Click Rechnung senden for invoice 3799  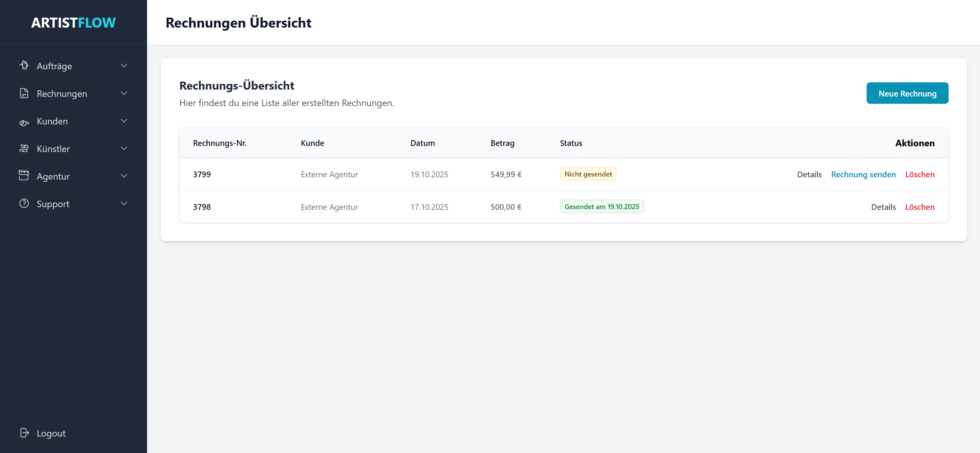click(863, 174)
